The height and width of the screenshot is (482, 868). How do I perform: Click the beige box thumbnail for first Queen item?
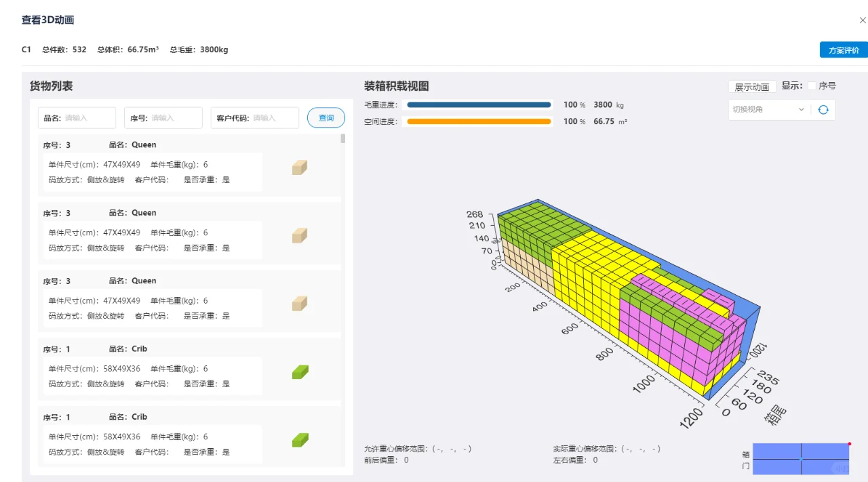[x=299, y=167]
